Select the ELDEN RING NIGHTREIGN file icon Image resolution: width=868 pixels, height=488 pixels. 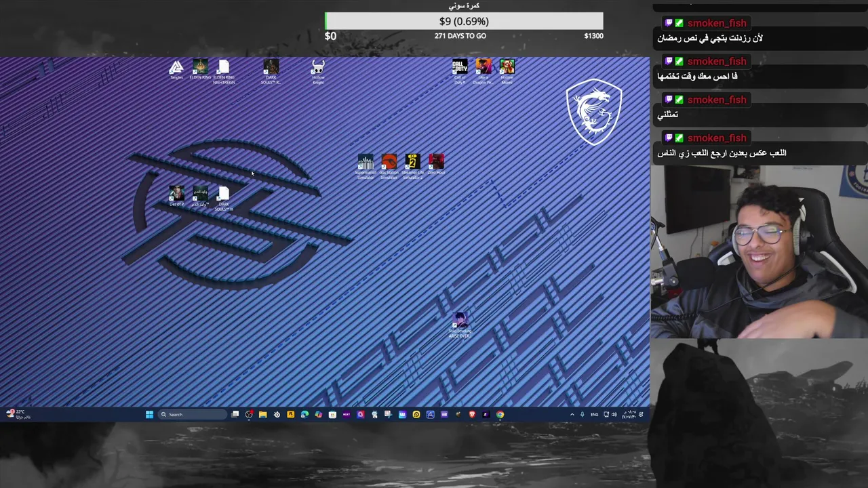(x=224, y=72)
